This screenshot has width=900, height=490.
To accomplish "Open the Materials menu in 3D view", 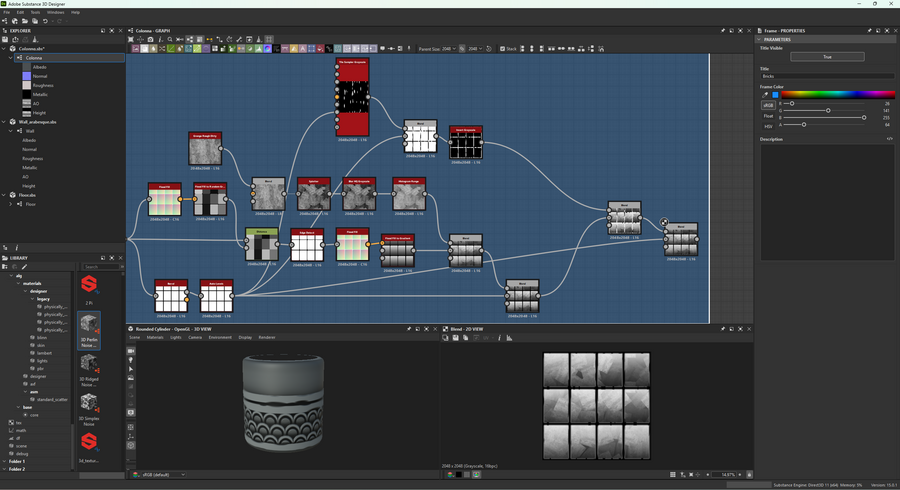I will click(155, 338).
